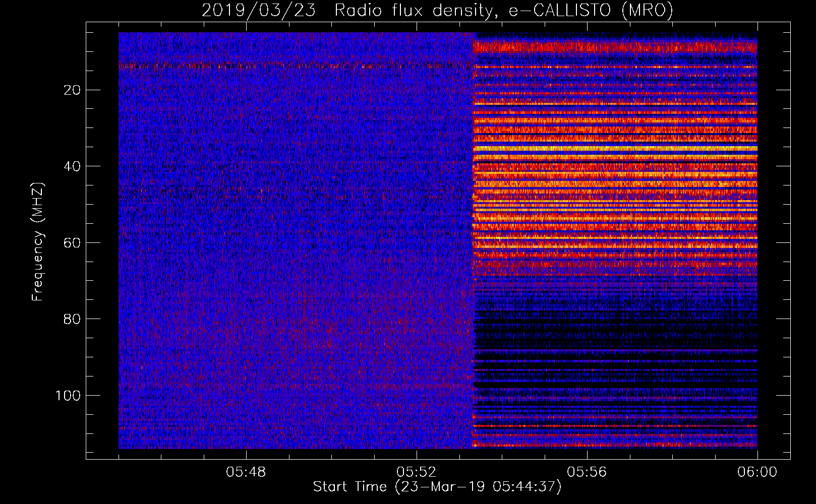Click the 05:48 time tick label

point(246,472)
